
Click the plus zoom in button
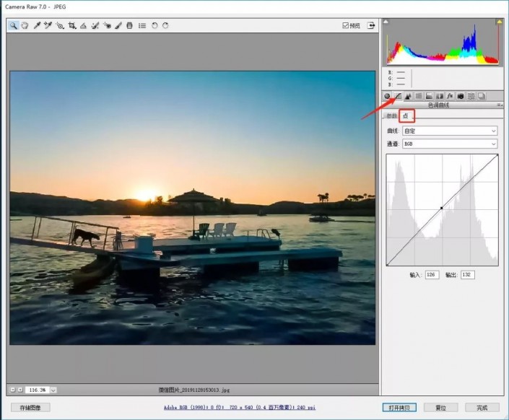coord(20,390)
